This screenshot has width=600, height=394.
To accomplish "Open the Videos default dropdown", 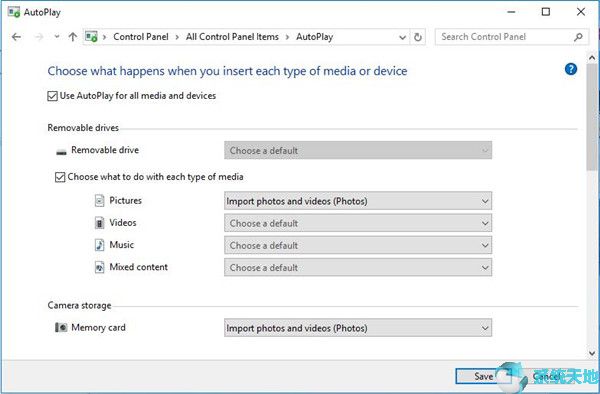I will click(x=358, y=223).
